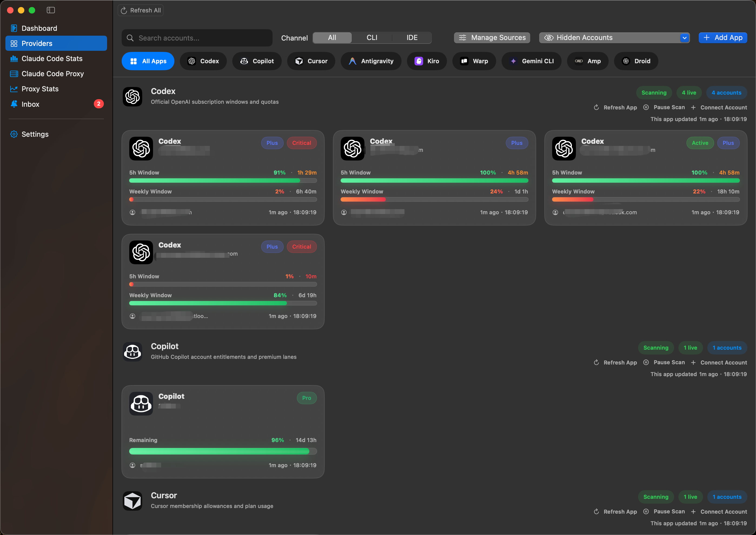Click the Weekly Window progress bar

click(x=223, y=199)
